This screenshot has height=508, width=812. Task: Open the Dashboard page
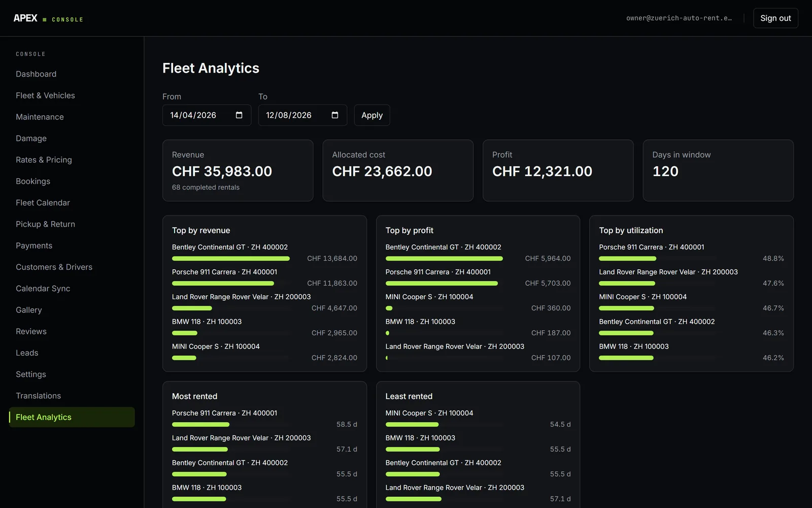pyautogui.click(x=36, y=74)
